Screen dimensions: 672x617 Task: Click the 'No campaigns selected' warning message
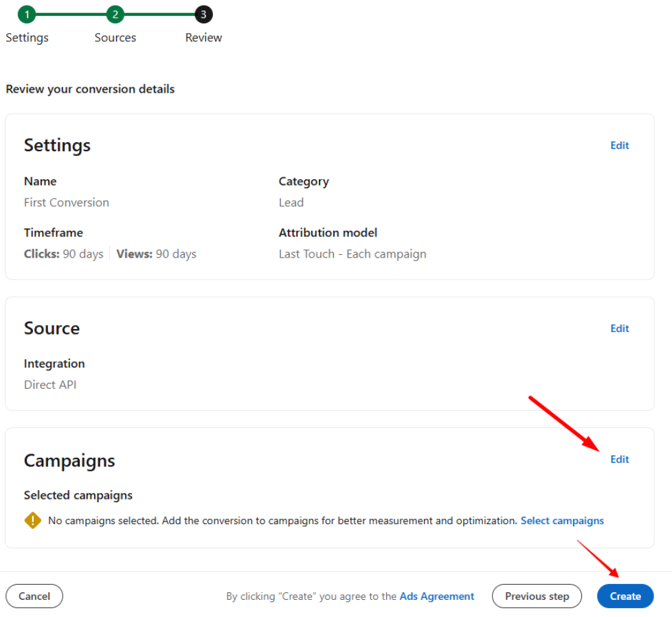pyautogui.click(x=282, y=521)
